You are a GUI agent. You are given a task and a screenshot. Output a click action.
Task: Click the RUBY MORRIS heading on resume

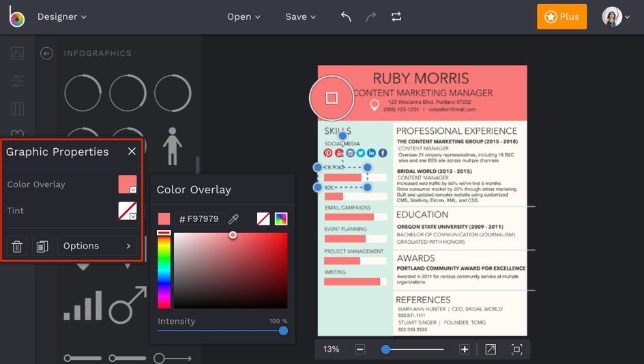420,78
